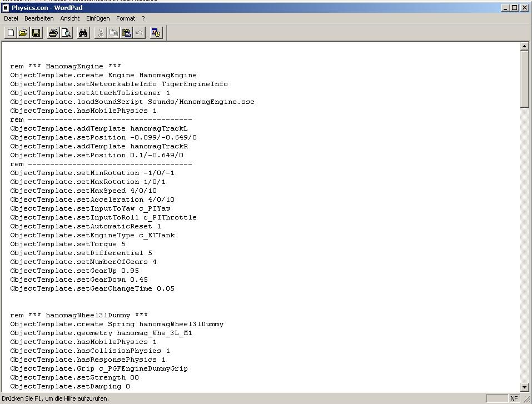Open the Einfügen menu
Screen dimensions: 532x404
point(98,18)
